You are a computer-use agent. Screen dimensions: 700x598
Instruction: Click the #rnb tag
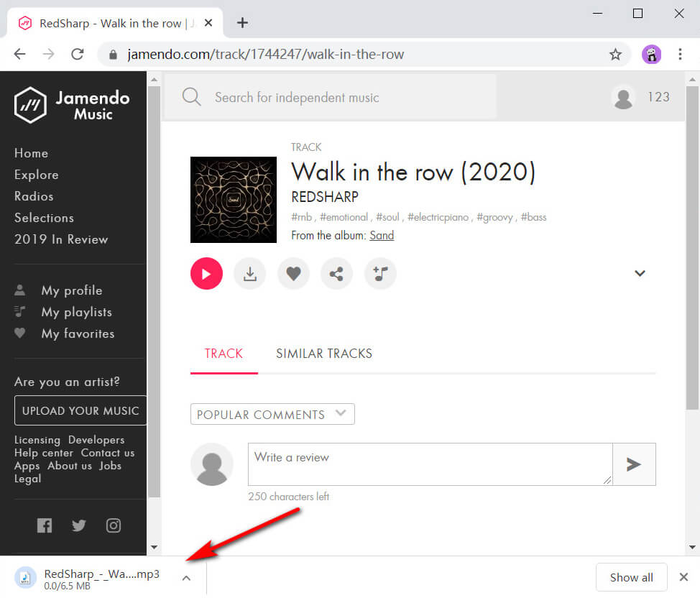tap(302, 217)
